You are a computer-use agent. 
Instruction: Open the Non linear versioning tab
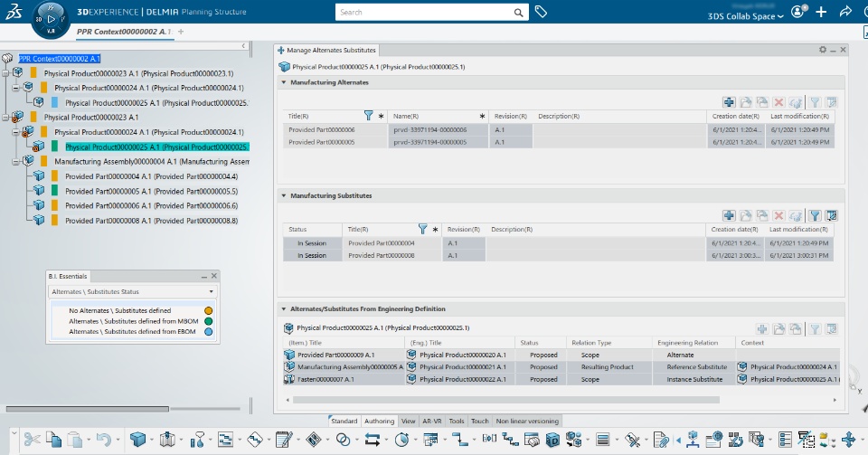527,422
